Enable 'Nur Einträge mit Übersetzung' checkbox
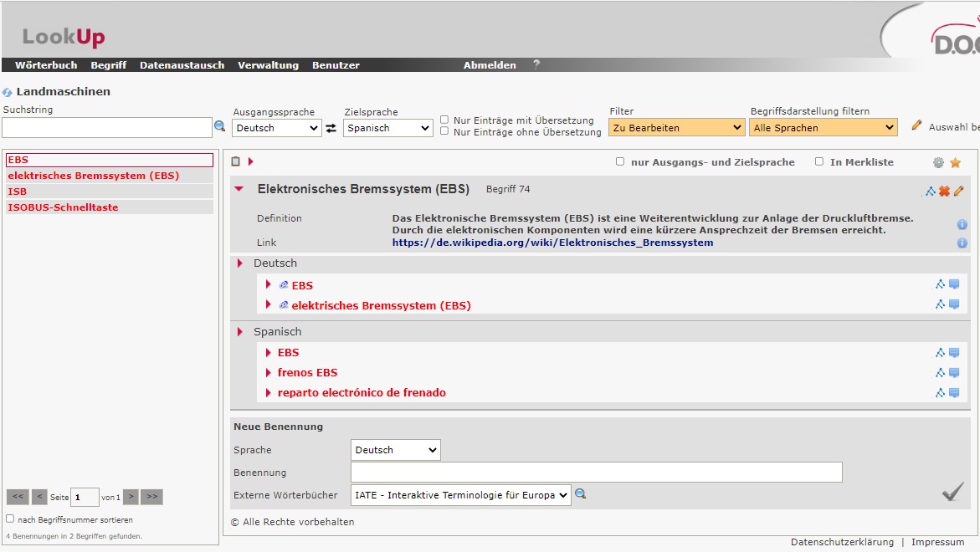The image size is (980, 552). (x=444, y=120)
